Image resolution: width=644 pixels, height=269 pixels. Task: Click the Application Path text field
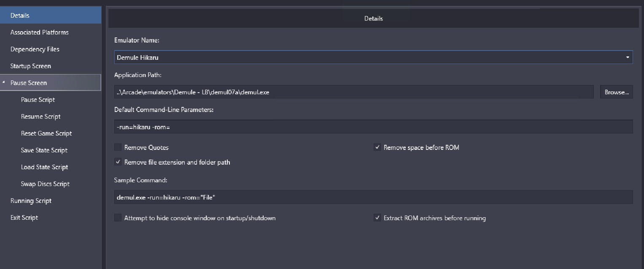pos(354,91)
